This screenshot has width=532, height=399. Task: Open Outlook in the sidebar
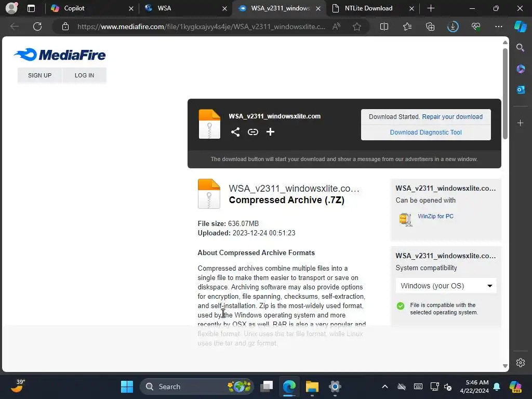click(x=521, y=89)
